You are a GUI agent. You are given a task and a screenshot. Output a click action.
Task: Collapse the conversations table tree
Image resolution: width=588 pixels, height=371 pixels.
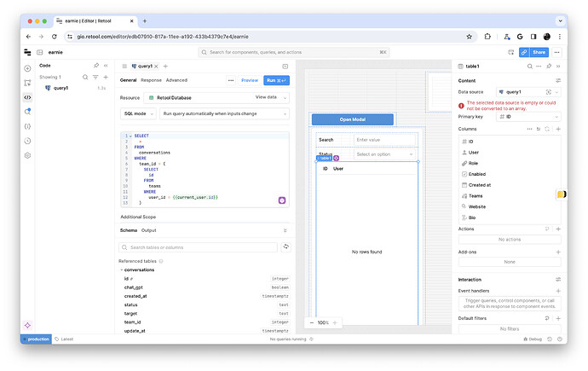pos(122,270)
